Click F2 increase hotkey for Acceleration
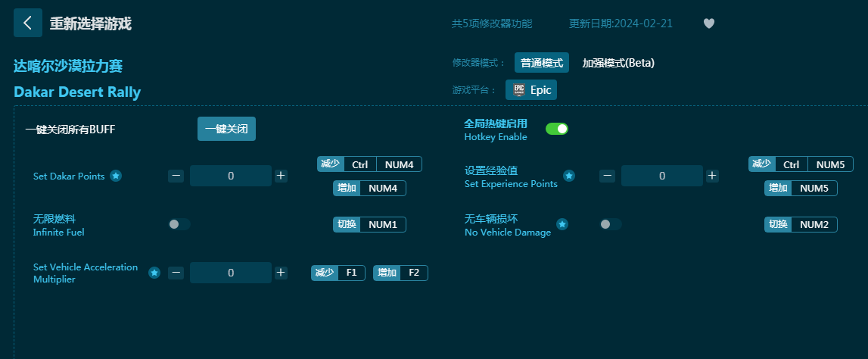Screen dimensions: 868x359 [414, 273]
